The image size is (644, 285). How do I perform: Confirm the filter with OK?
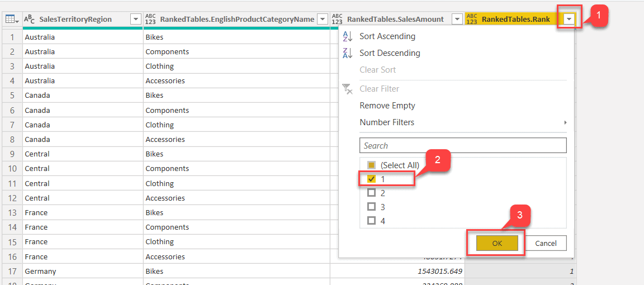pos(497,243)
